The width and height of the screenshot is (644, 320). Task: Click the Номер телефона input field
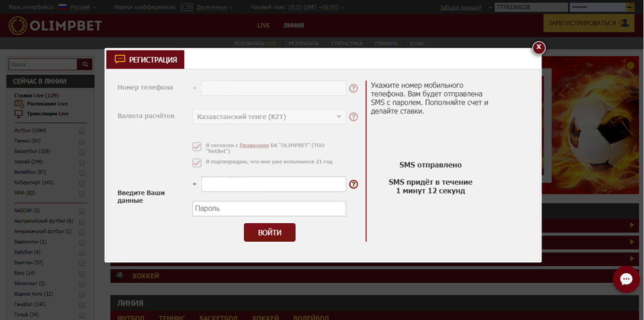coord(273,88)
